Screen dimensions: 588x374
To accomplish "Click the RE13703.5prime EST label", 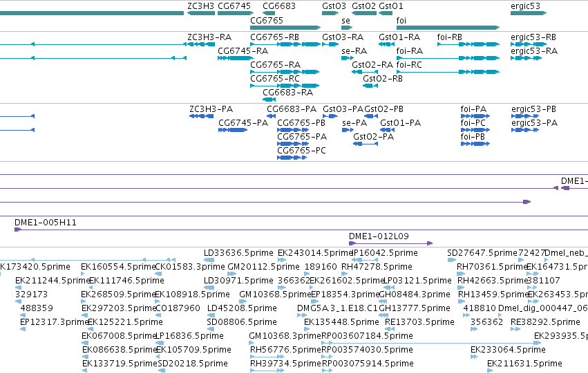I will click(x=419, y=323).
